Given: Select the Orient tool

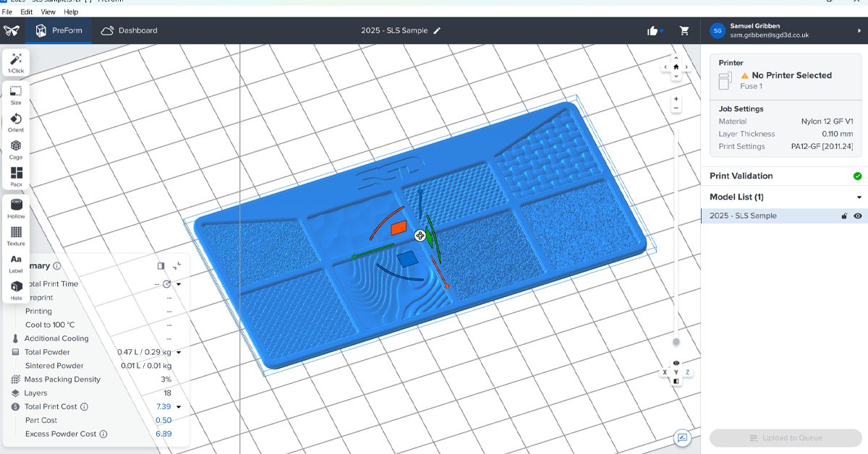Looking at the screenshot, I should (16, 121).
